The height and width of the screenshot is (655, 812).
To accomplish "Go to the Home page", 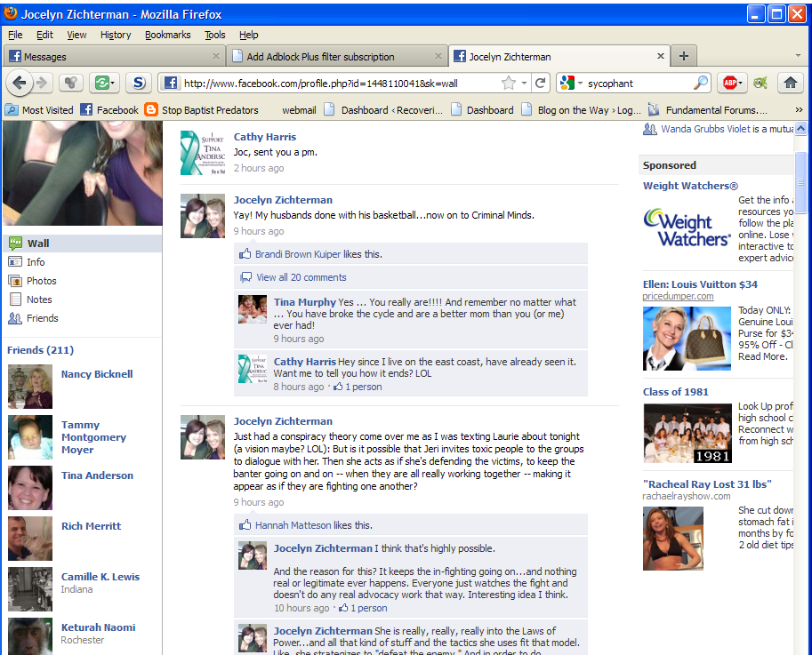I will 791,83.
